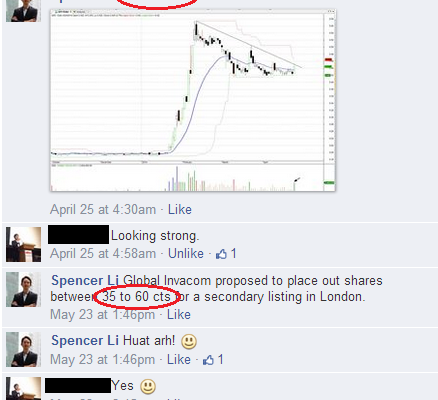The height and width of the screenshot is (400, 438).
Task: Open 'May 23 at 1:46pm' timestamp under 'Huat arh!'
Action: click(103, 359)
